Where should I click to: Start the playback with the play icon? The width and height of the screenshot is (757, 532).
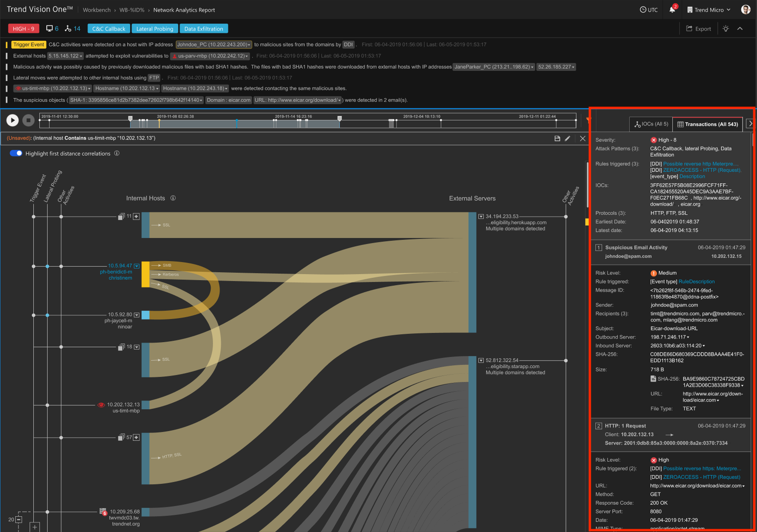(x=12, y=120)
